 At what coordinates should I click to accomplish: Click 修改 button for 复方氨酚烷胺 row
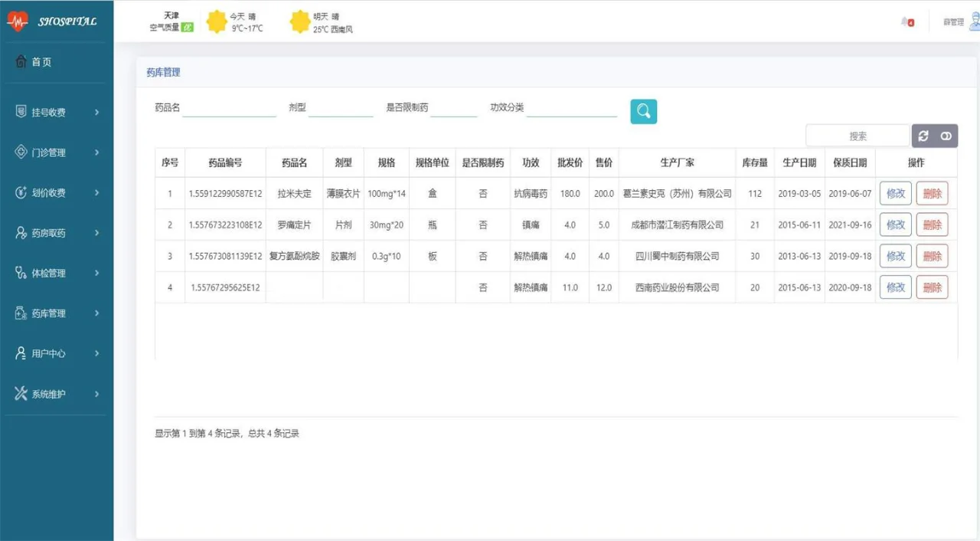(895, 257)
